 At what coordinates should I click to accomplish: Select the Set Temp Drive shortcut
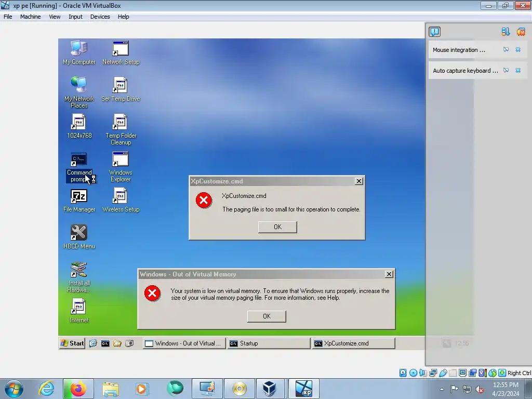pyautogui.click(x=121, y=89)
